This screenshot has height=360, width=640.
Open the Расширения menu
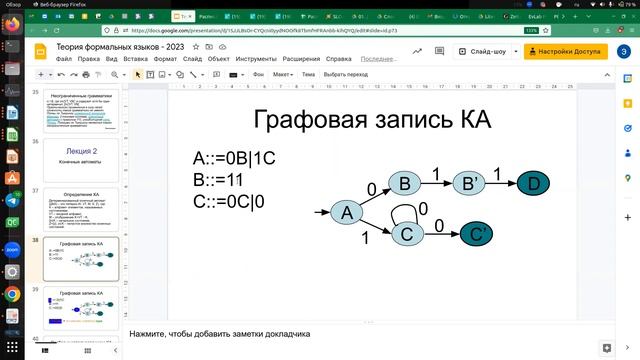click(301, 59)
